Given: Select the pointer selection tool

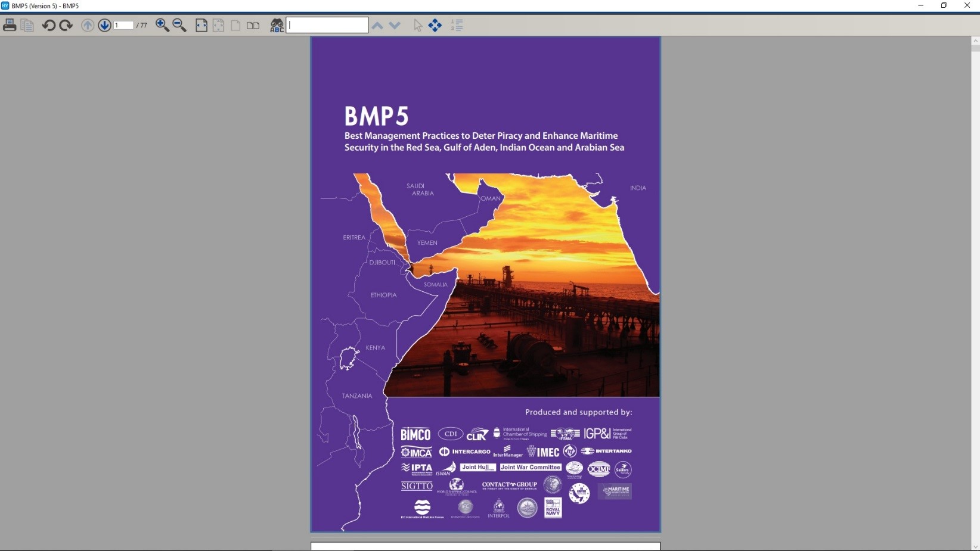Looking at the screenshot, I should (418, 25).
